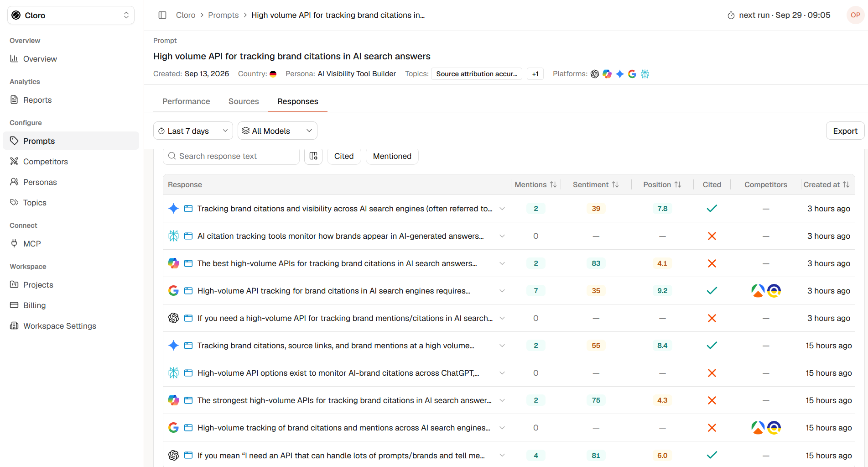Click the Export button
This screenshot has width=868, height=467.
(x=845, y=131)
